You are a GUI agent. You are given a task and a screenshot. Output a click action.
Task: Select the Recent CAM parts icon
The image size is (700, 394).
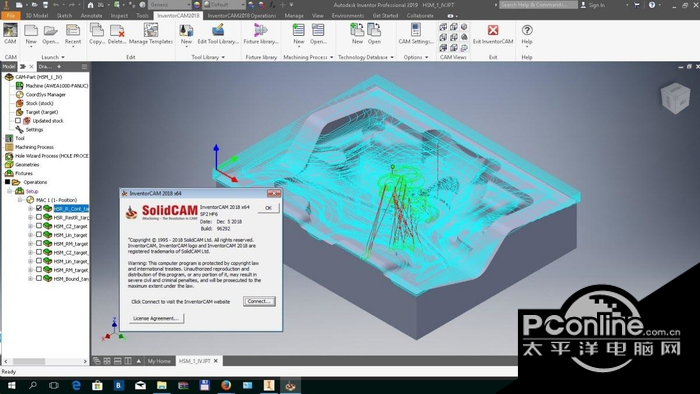pyautogui.click(x=73, y=34)
